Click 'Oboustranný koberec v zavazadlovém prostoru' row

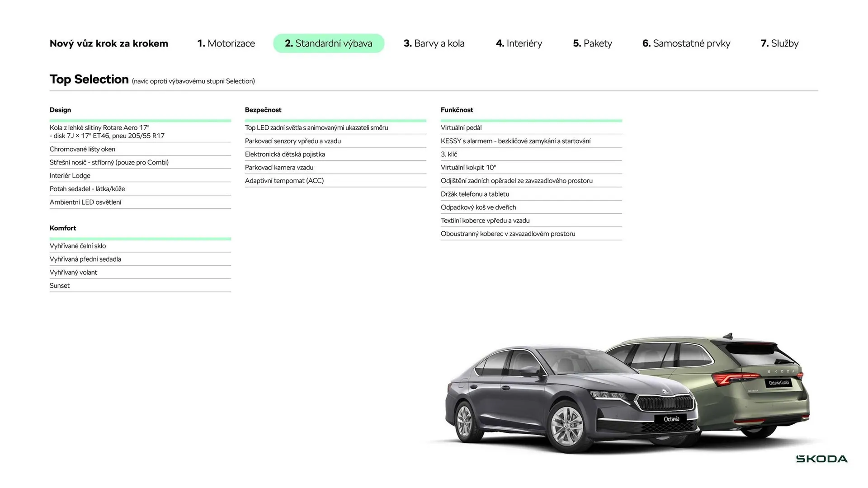pyautogui.click(x=531, y=234)
